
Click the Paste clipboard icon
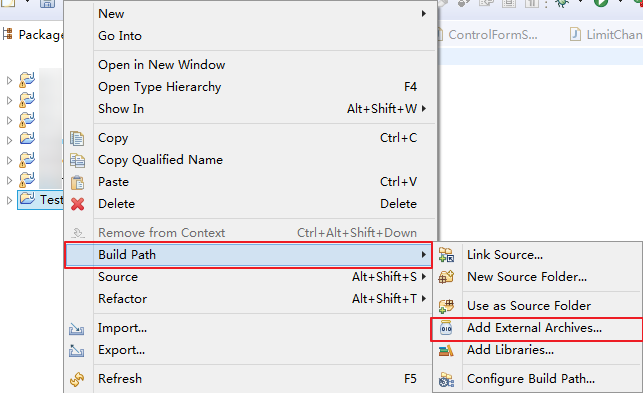point(77,182)
